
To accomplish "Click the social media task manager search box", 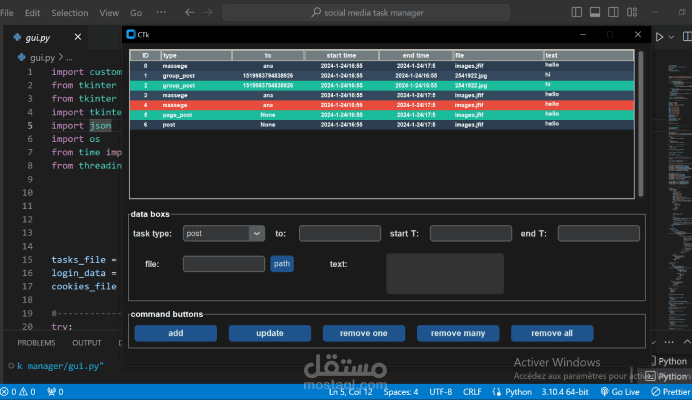I will coord(366,13).
